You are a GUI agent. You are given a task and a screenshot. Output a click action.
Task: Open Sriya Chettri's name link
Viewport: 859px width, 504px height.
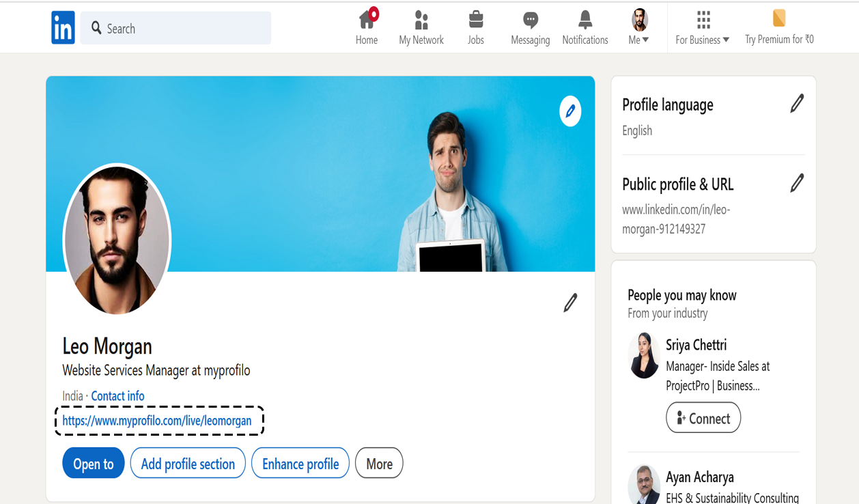click(x=696, y=345)
